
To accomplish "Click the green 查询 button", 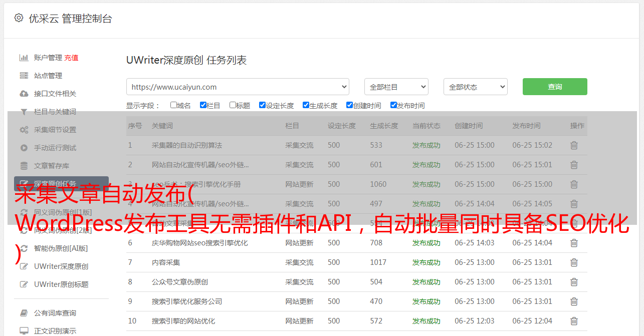I will click(554, 87).
